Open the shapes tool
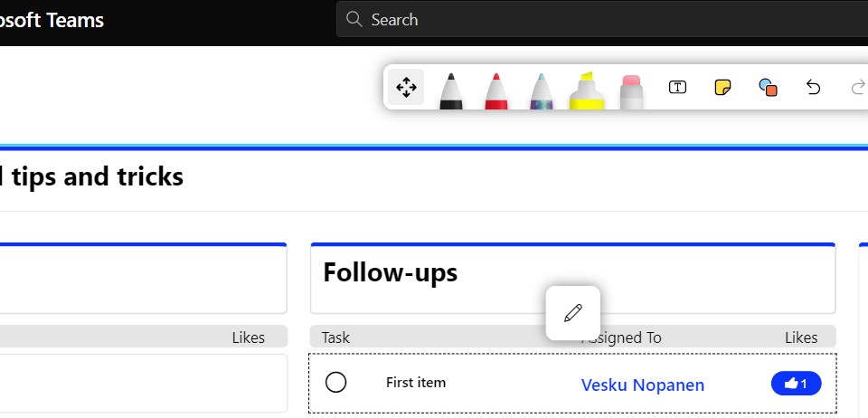The height and width of the screenshot is (418, 868). [768, 87]
